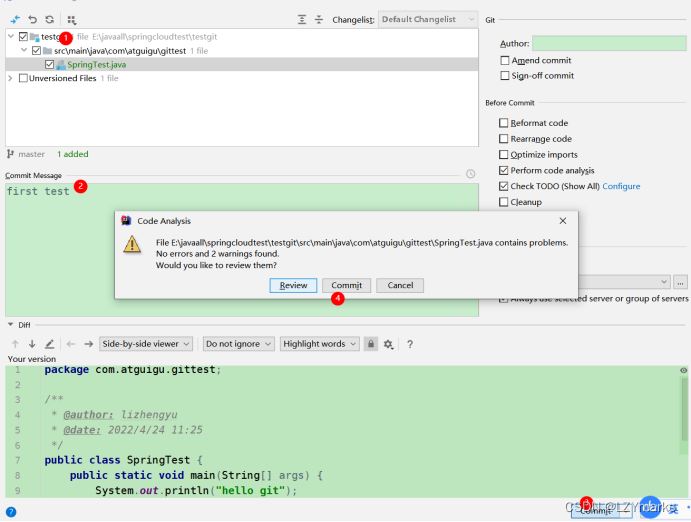
Task: Click the compare next file arrow
Action: click(x=89, y=344)
